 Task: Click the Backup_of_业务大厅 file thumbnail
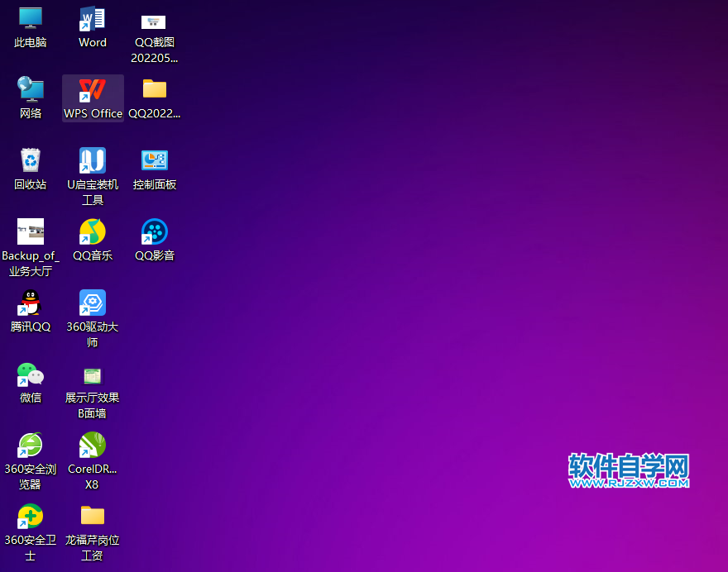click(31, 231)
